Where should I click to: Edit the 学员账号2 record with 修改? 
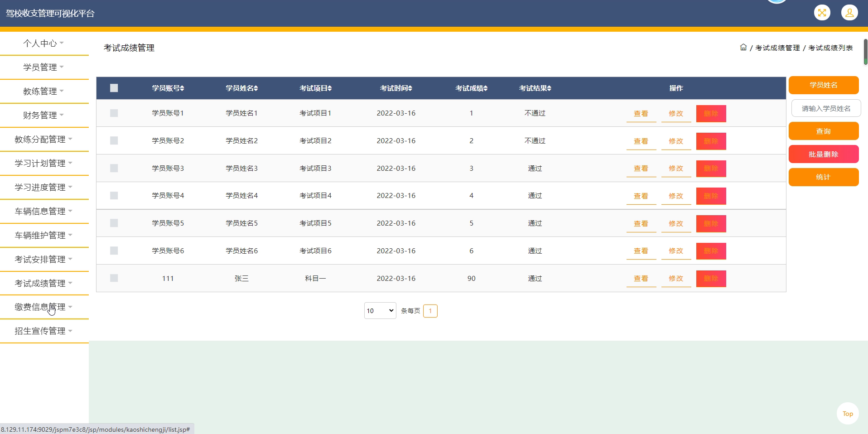point(676,141)
